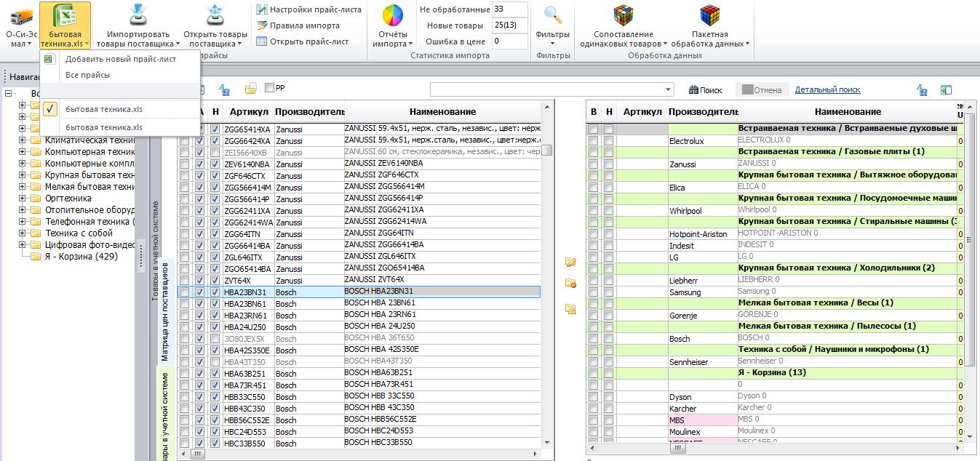This screenshot has width=980, height=461.
Task: Sort the left table by Артикул column
Action: pos(249,111)
